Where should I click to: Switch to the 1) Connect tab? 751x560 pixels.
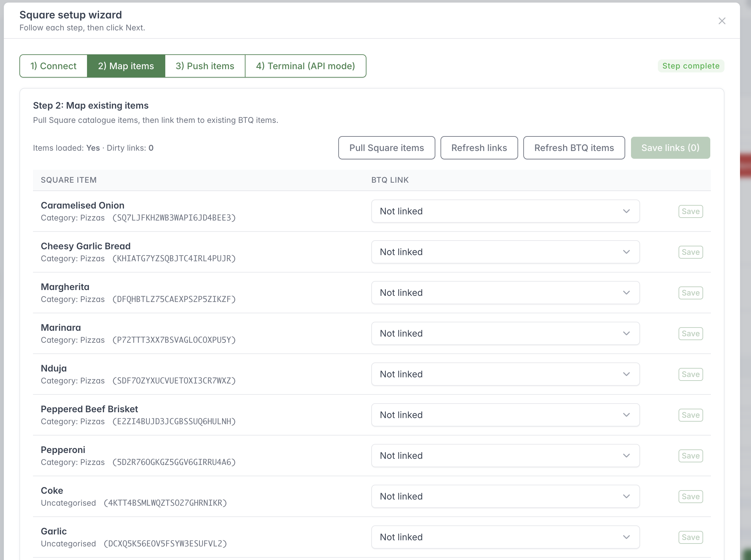(54, 66)
